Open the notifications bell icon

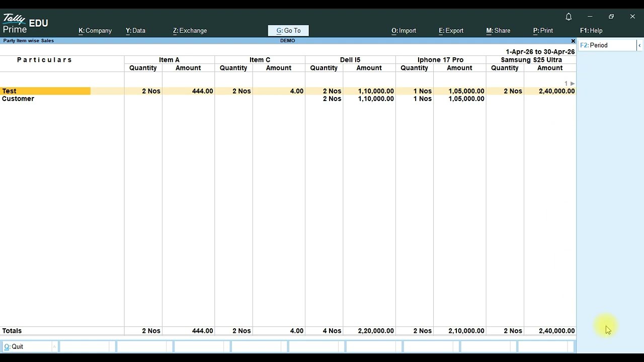point(569,17)
